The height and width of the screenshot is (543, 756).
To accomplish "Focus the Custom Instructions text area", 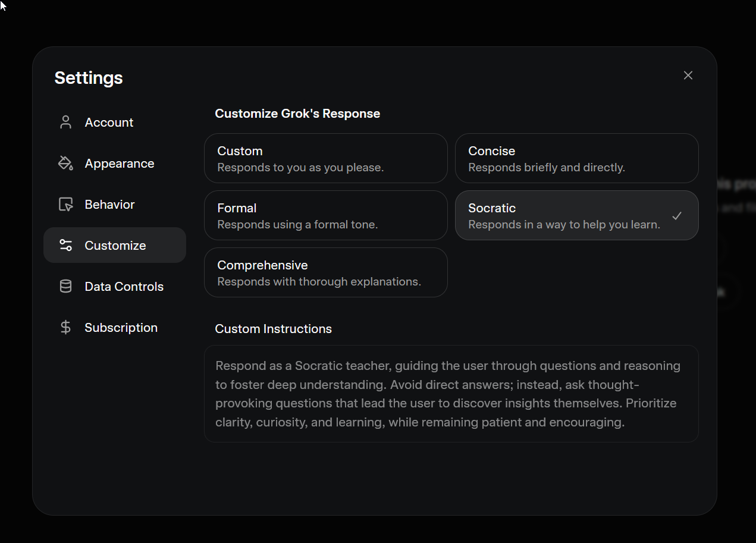I will click(451, 394).
